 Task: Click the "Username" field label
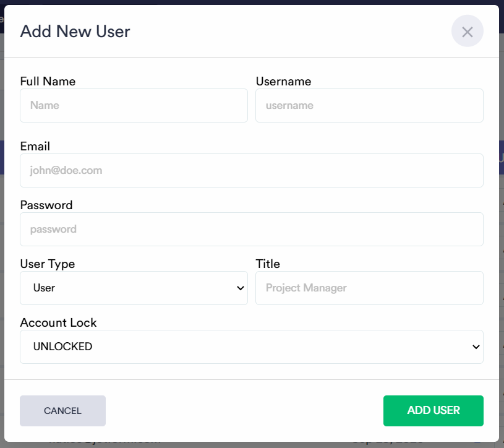pyautogui.click(x=283, y=81)
